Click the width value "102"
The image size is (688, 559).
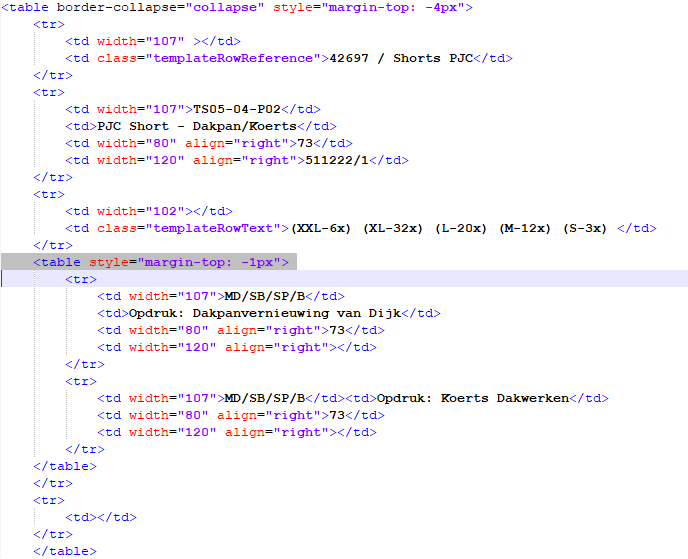coord(165,211)
